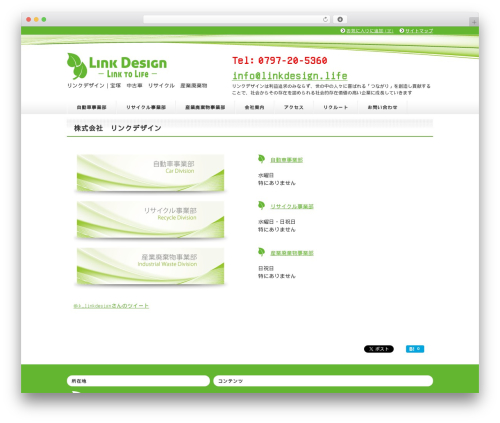The image size is (500, 423).
Task: Open the Car Division banner image
Action: pyautogui.click(x=150, y=173)
